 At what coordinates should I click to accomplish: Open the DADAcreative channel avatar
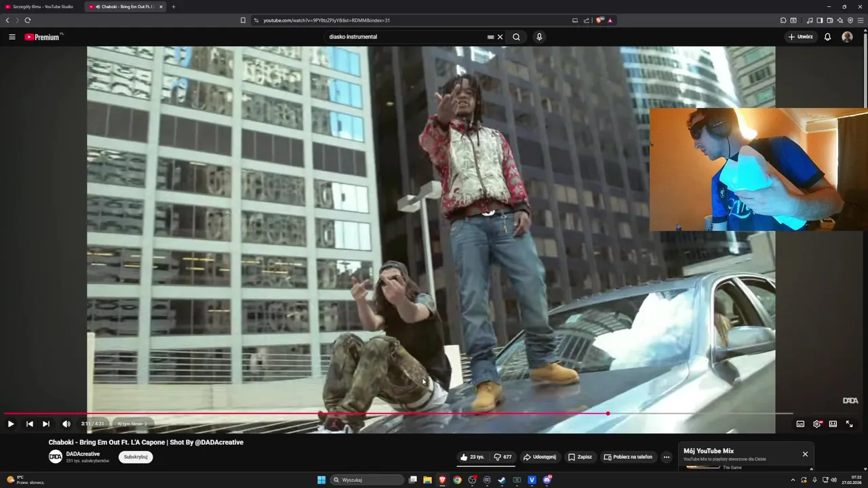click(x=56, y=457)
